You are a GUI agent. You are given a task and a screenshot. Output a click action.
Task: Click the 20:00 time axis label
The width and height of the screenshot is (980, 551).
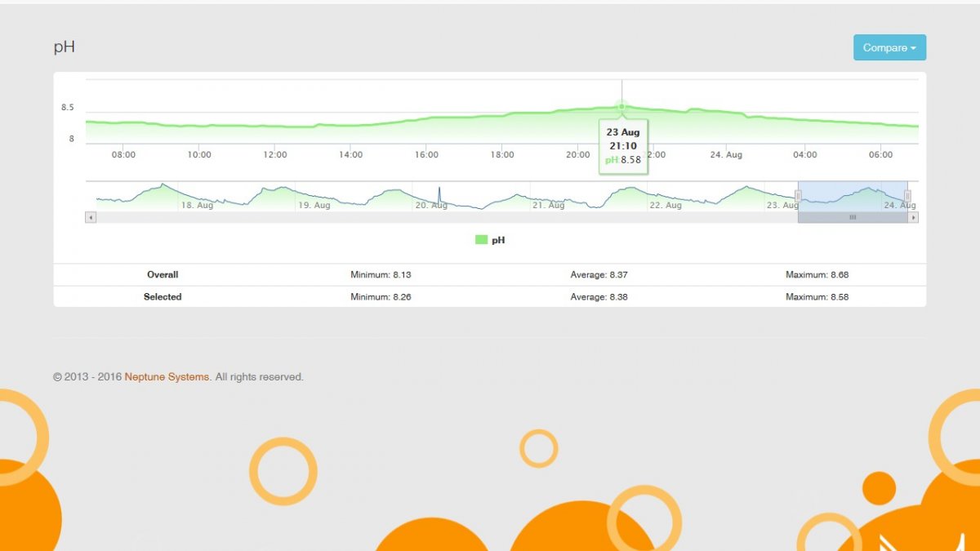click(x=577, y=155)
